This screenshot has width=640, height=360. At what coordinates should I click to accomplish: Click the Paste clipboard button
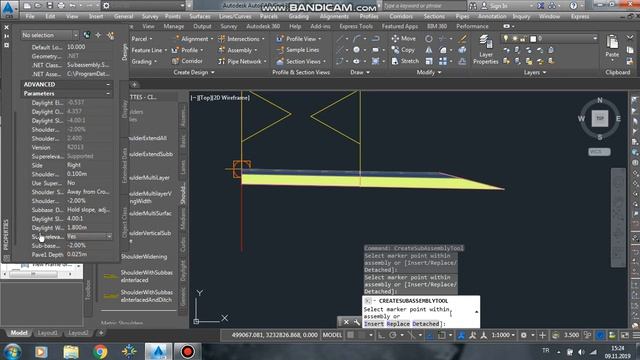[x=612, y=46]
